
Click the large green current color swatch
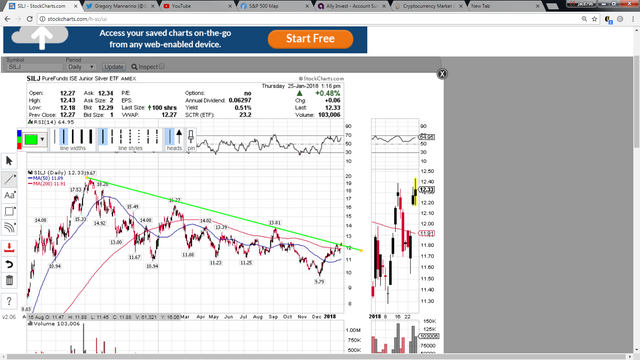pyautogui.click(x=31, y=139)
